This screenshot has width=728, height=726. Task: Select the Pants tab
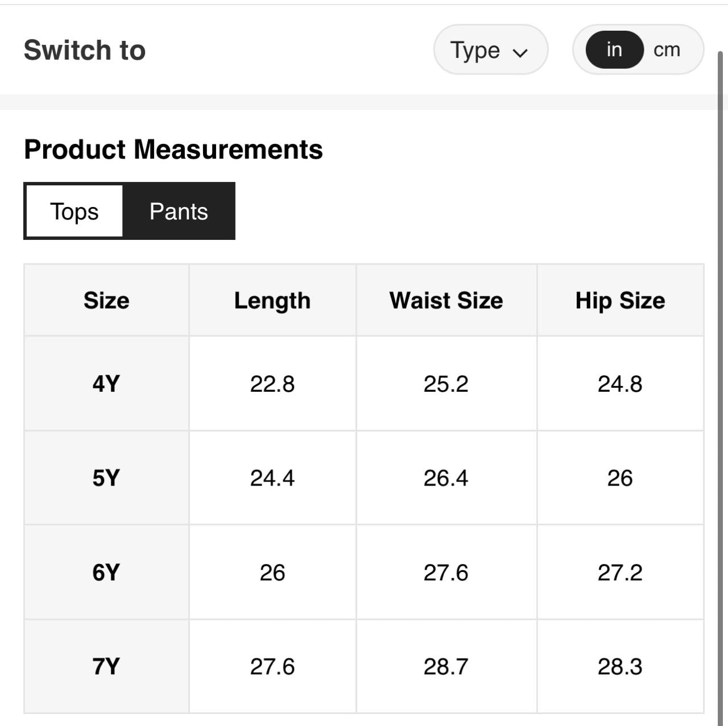point(179,211)
